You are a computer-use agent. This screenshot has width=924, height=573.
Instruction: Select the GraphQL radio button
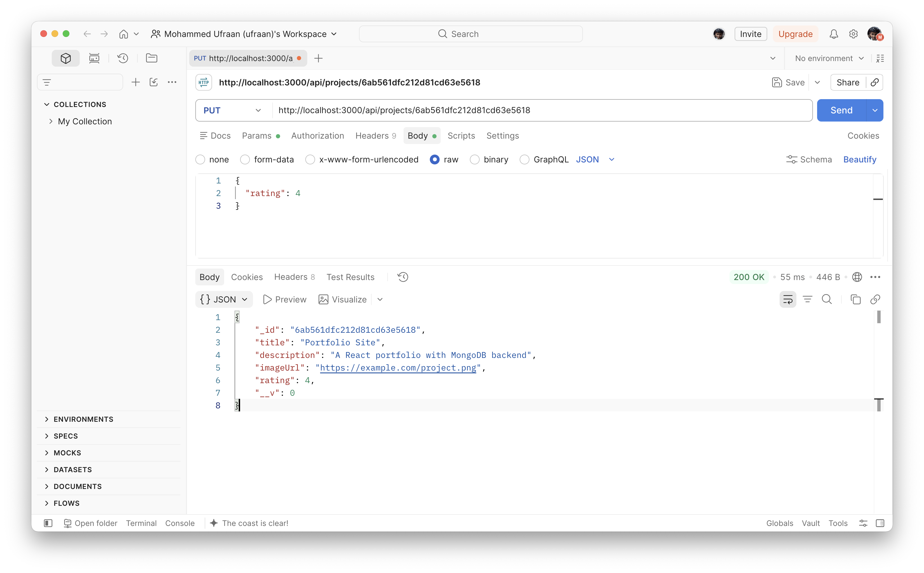(524, 160)
